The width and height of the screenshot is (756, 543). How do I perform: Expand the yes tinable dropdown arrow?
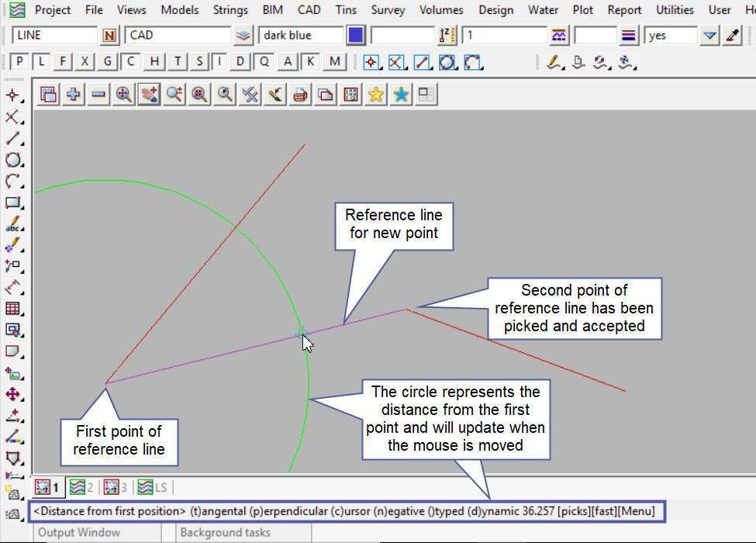click(x=709, y=36)
